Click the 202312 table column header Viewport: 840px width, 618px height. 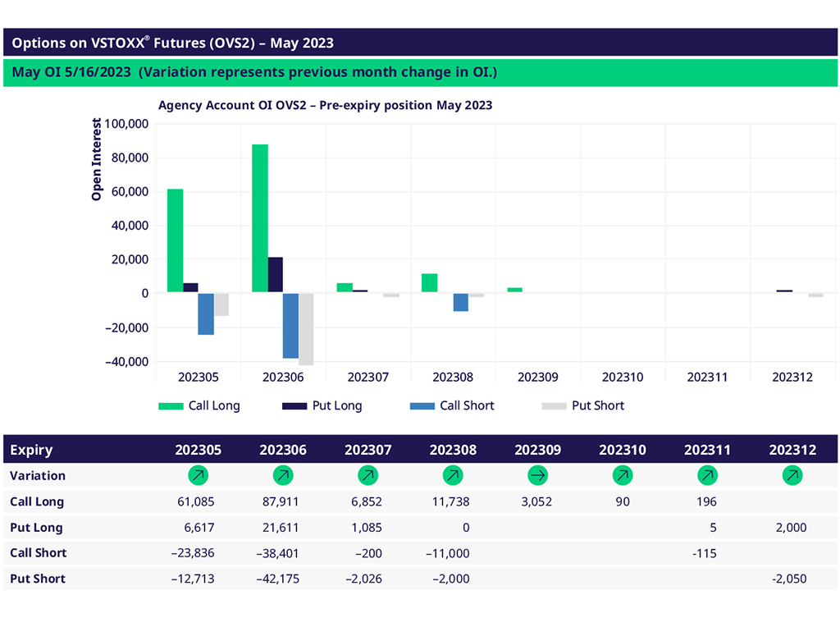[x=792, y=450]
